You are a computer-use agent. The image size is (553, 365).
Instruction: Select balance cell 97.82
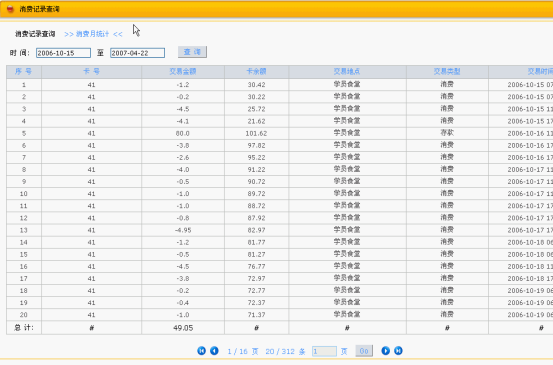click(x=256, y=145)
